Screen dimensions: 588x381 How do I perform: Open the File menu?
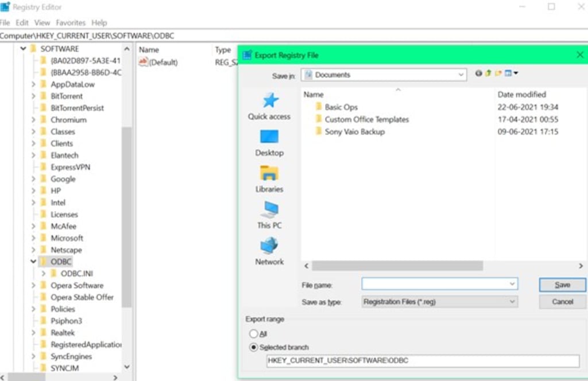pyautogui.click(x=5, y=23)
